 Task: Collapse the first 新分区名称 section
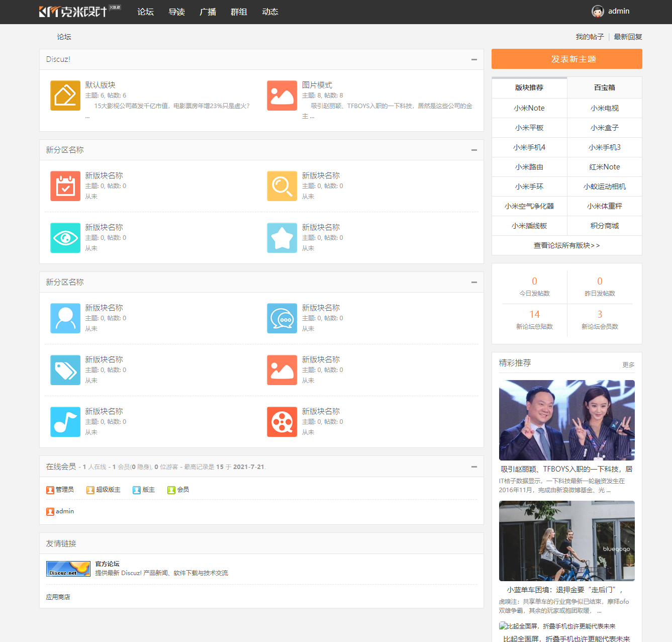tap(473, 150)
